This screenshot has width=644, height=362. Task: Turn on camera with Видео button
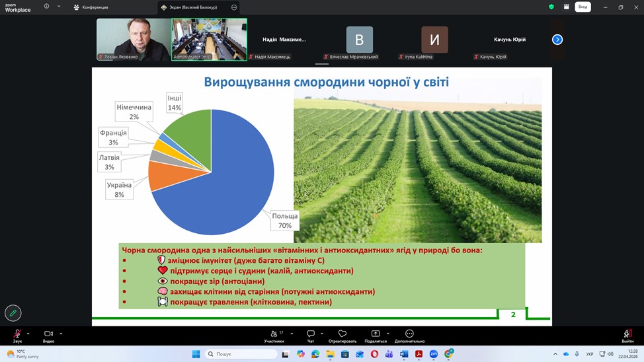(48, 334)
